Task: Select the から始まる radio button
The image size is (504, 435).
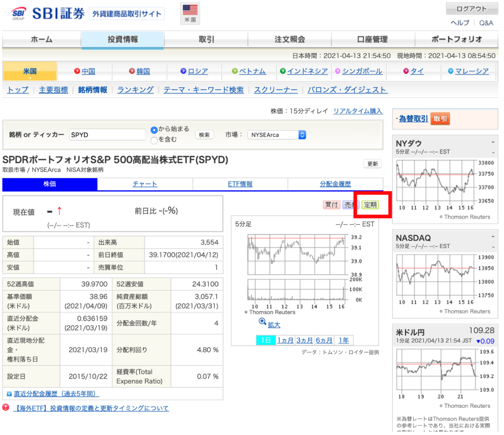Action: pyautogui.click(x=154, y=130)
